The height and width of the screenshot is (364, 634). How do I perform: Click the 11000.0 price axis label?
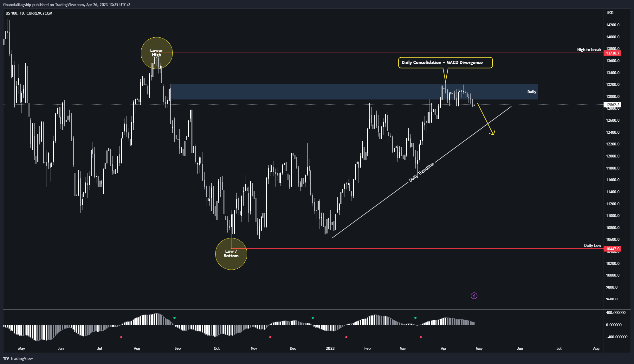click(613, 216)
